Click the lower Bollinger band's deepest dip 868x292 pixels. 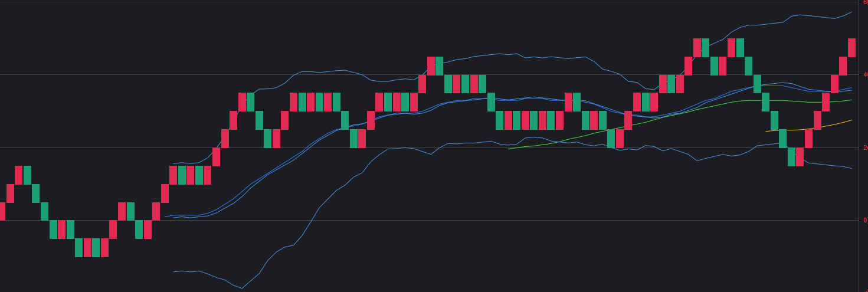[242, 288]
